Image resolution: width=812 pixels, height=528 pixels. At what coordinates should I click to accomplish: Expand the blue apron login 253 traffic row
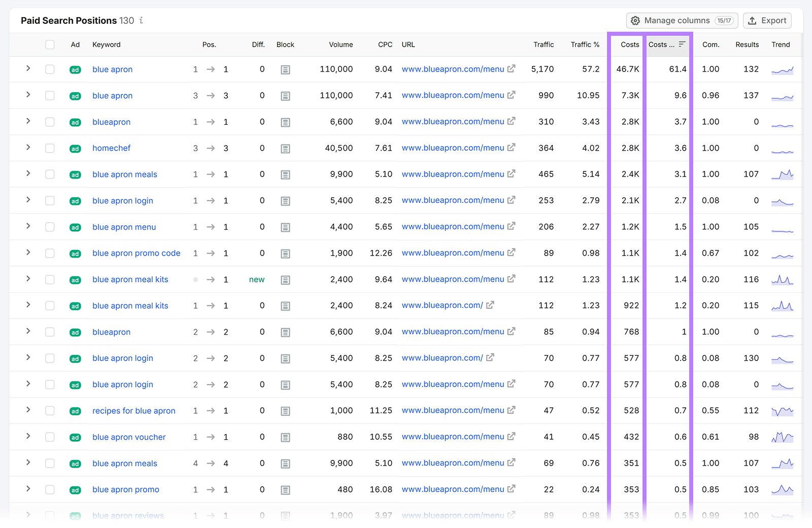(x=28, y=199)
